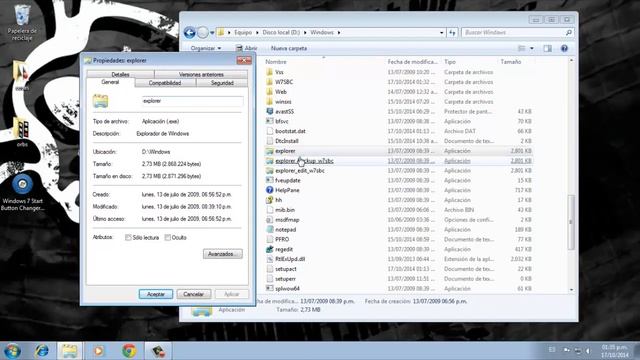Viewport: 640px width, 360px height.
Task: Expand the Equipo breadcrumb arrow
Action: click(257, 33)
